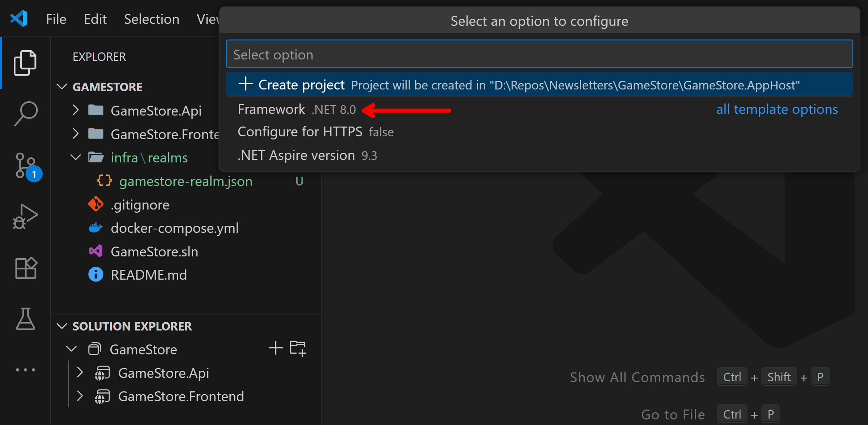Expand the GameStore.Api folder

tap(75, 110)
